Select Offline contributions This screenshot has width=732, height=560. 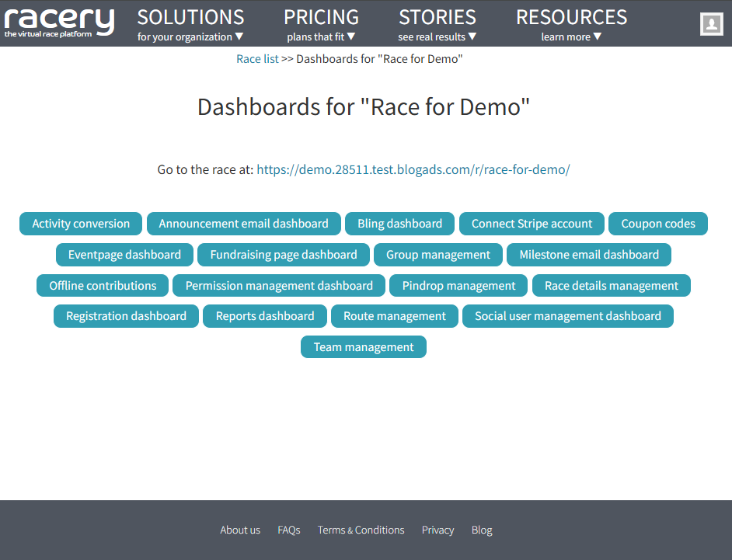(102, 285)
